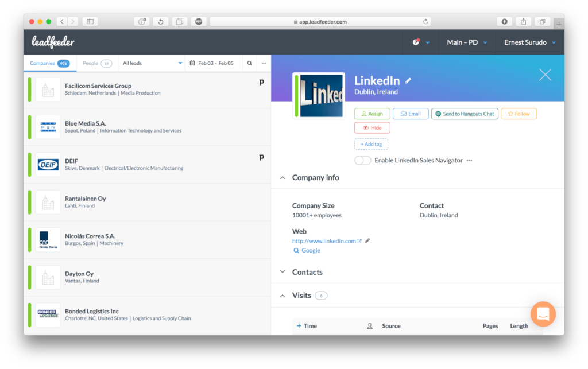This screenshot has width=588, height=369.
Task: Click the Hide button
Action: 372,128
